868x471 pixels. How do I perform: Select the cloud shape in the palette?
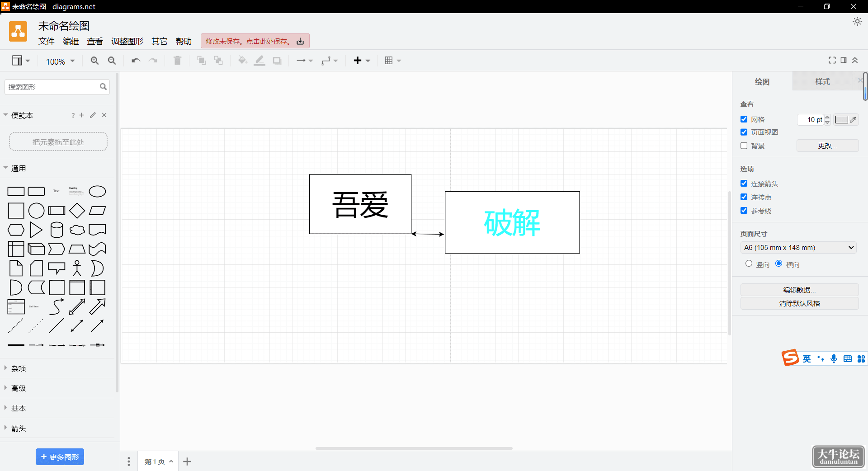[77, 230]
